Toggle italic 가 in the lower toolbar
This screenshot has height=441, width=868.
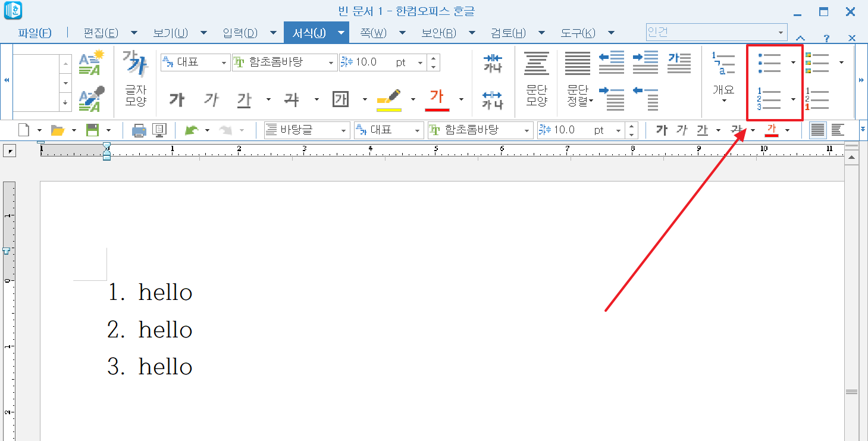coord(682,130)
